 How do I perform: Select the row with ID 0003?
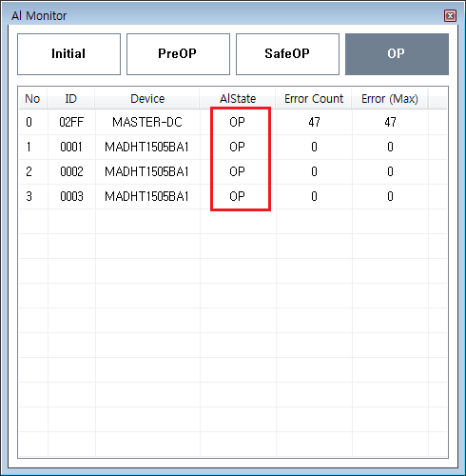[x=233, y=196]
